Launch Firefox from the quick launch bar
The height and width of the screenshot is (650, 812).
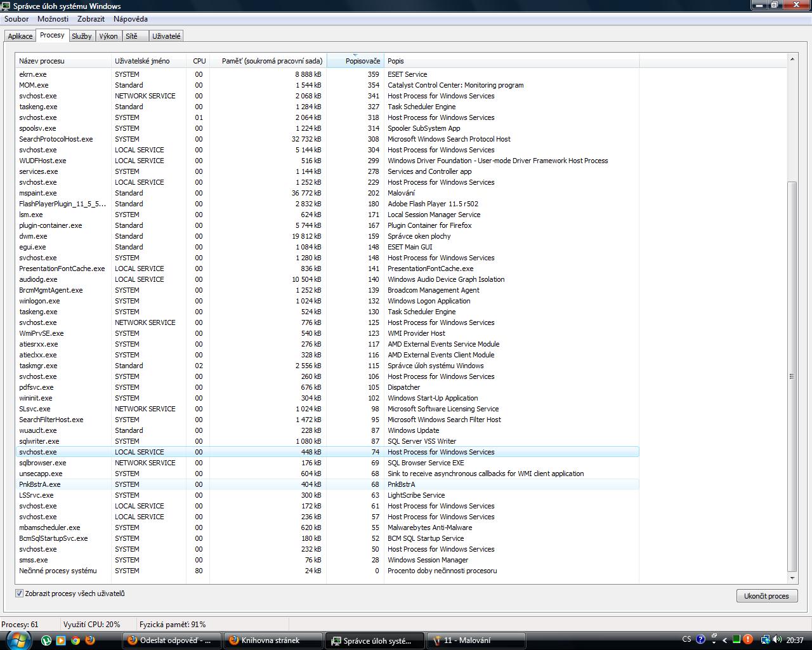90,640
